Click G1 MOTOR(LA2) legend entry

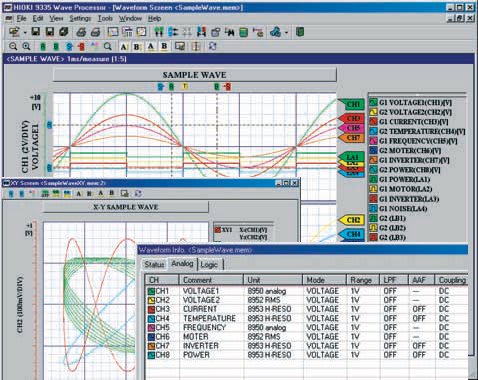pyautogui.click(x=401, y=189)
